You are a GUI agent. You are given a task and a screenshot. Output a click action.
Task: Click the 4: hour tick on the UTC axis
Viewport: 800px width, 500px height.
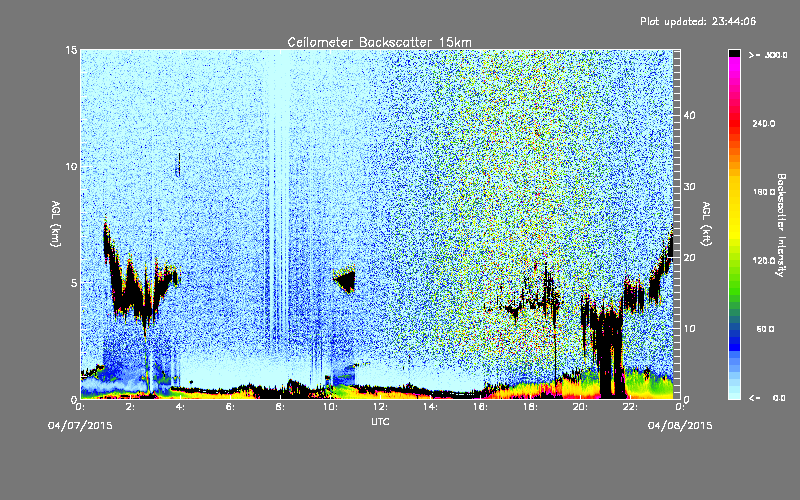coord(180,407)
